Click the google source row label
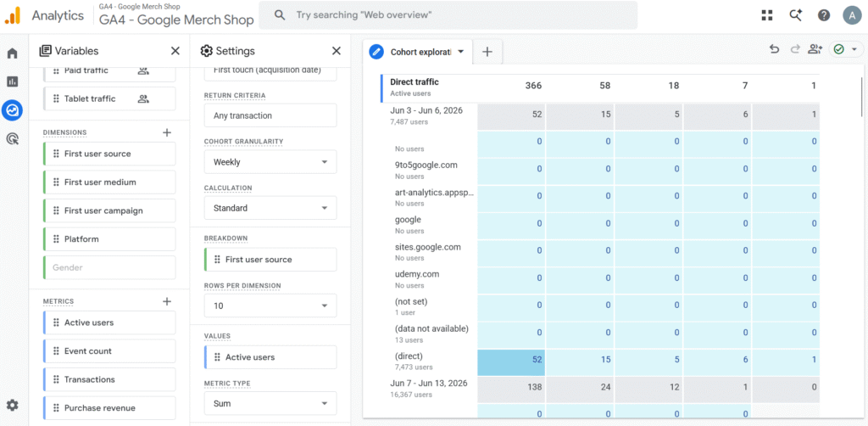Viewport: 868px width, 426px height. (x=408, y=220)
